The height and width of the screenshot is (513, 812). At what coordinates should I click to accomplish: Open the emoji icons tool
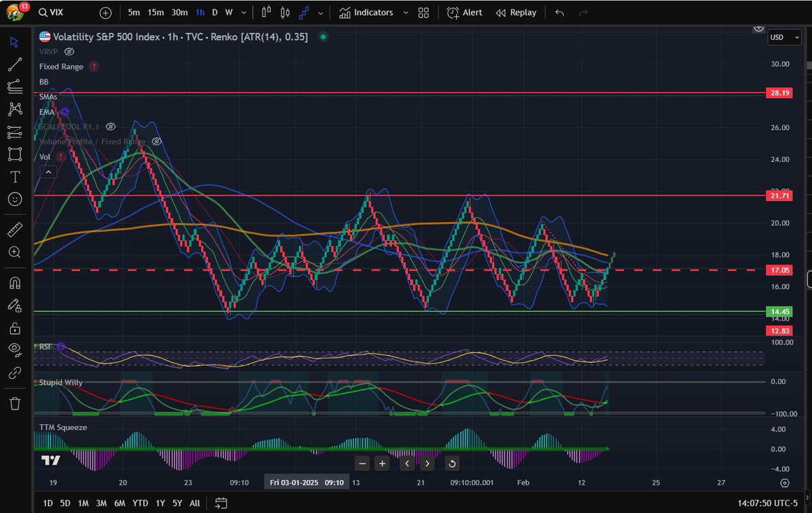point(15,199)
